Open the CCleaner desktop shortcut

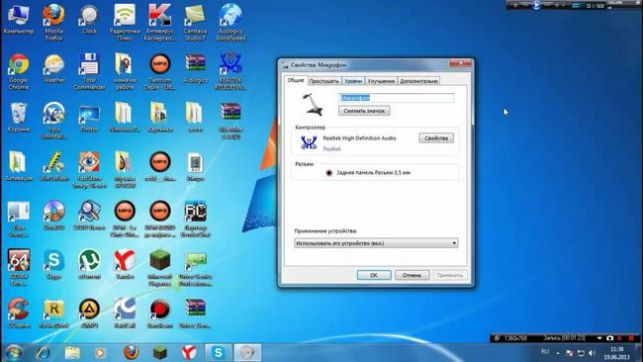pyautogui.click(x=18, y=314)
